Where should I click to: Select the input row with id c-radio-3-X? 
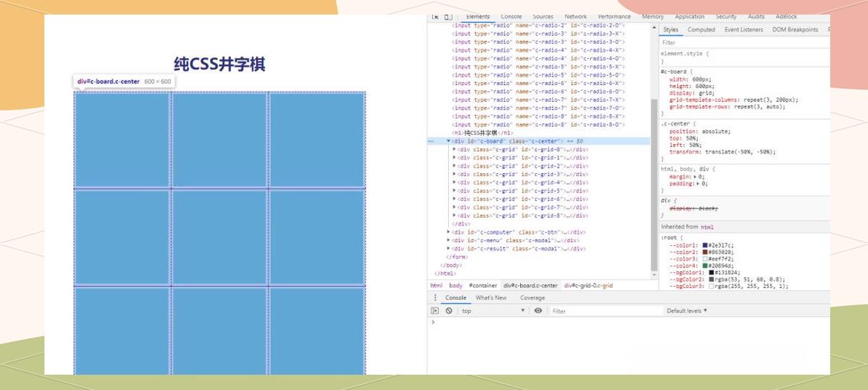538,33
